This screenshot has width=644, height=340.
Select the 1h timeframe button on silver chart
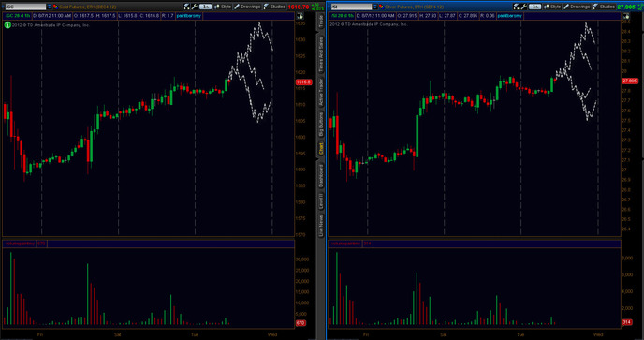click(x=534, y=7)
